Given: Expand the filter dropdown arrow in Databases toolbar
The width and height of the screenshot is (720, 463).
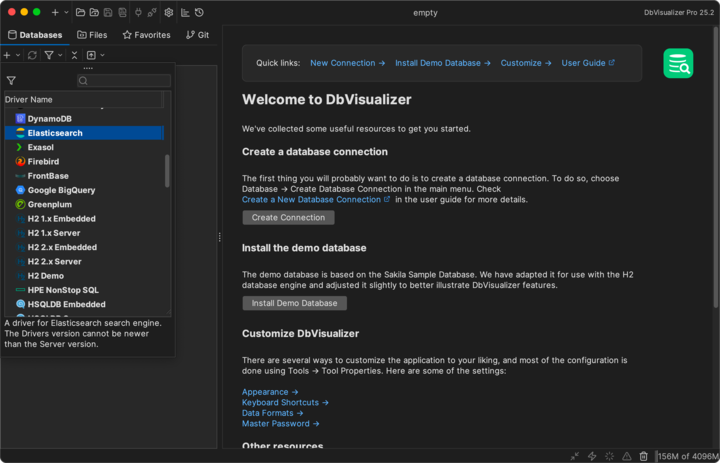Looking at the screenshot, I should point(60,55).
